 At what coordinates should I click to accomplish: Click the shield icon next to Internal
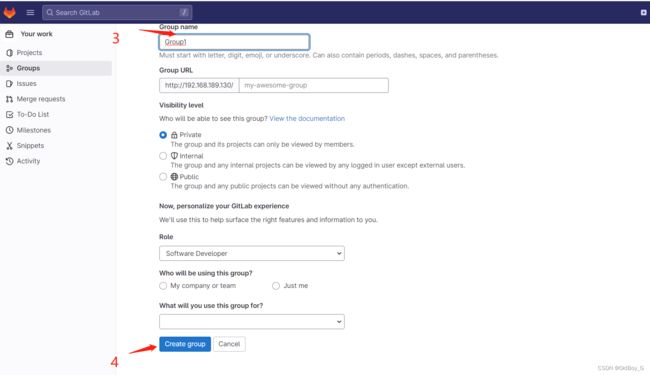click(x=174, y=156)
